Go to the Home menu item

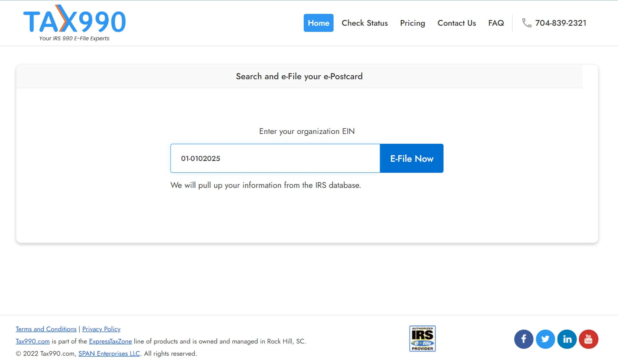tap(318, 23)
